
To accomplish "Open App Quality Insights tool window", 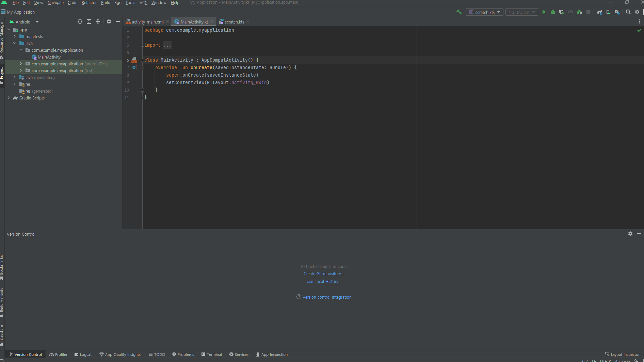I will click(120, 355).
